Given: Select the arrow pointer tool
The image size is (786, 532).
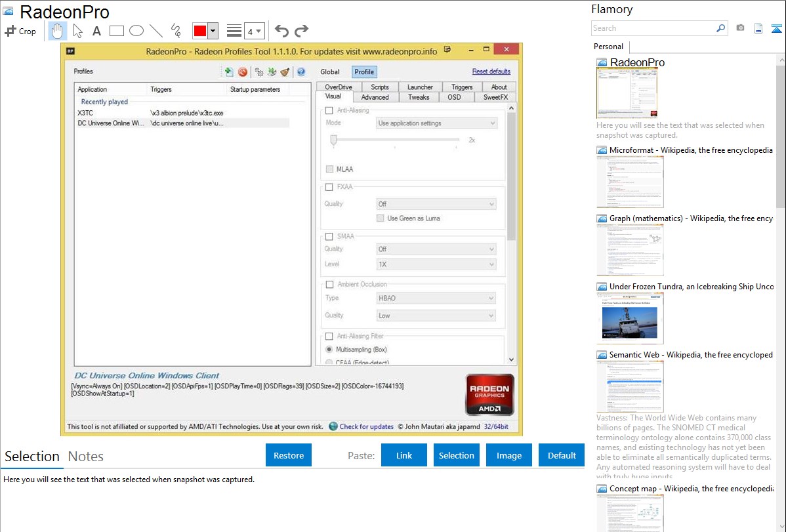Looking at the screenshot, I should point(77,31).
